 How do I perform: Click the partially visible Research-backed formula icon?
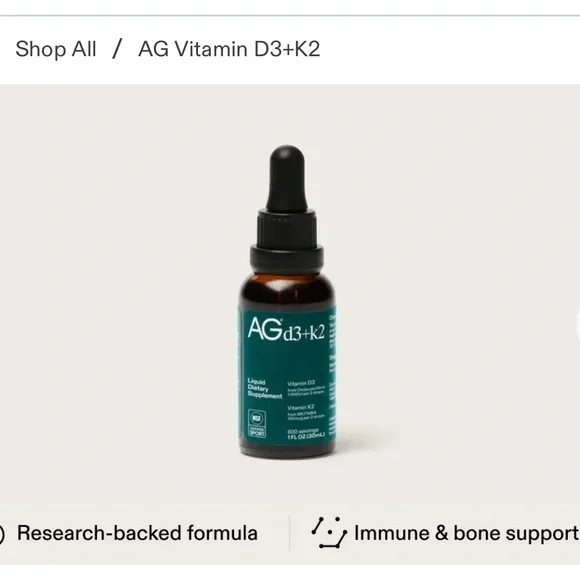(x=2, y=534)
